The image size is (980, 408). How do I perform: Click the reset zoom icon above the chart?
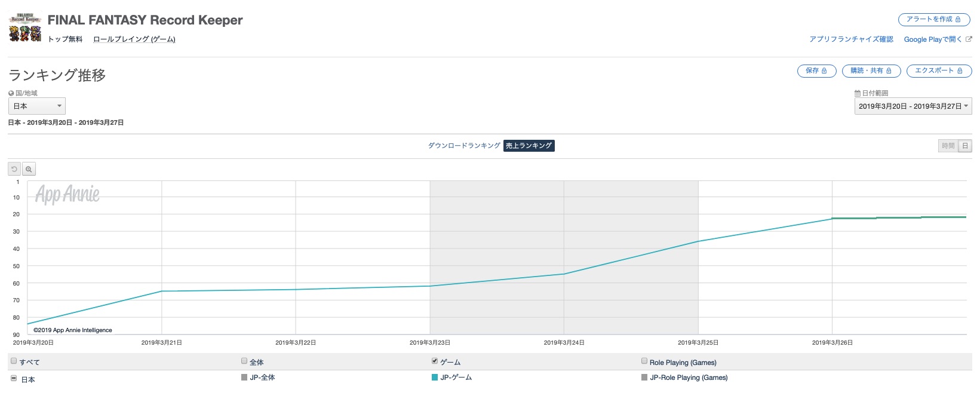[x=14, y=169]
